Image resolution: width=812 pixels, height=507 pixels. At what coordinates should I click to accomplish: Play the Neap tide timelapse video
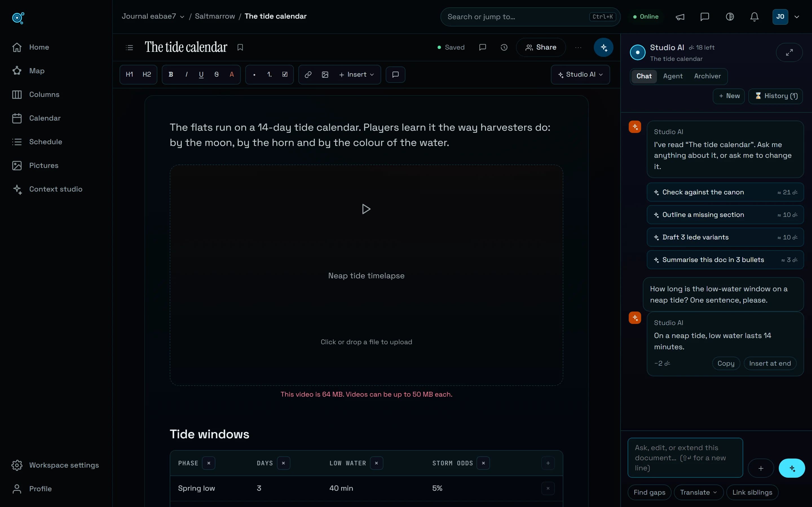coord(366,209)
